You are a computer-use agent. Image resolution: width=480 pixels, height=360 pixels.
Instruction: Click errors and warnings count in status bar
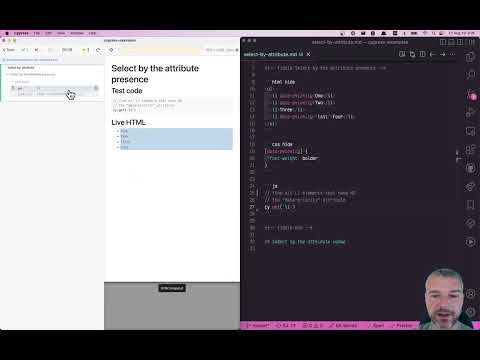coord(313,325)
